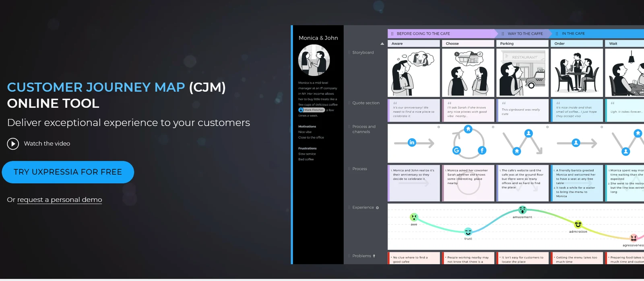Viewport: 644px width, 281px height.
Task: Open the Parking substage header
Action: click(x=522, y=43)
